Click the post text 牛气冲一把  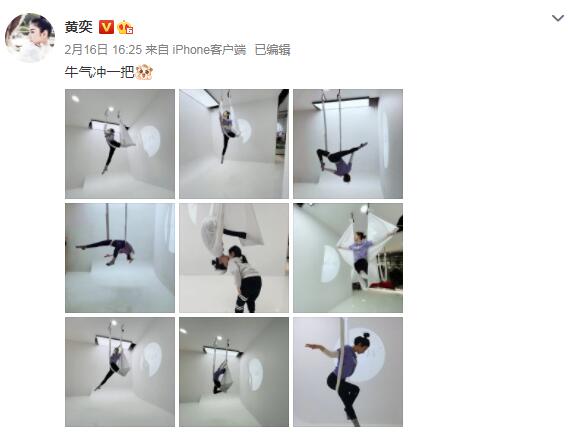coord(100,72)
